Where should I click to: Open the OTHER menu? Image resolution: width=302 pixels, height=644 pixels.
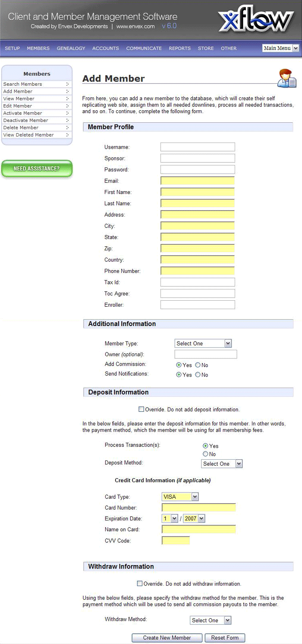point(229,48)
